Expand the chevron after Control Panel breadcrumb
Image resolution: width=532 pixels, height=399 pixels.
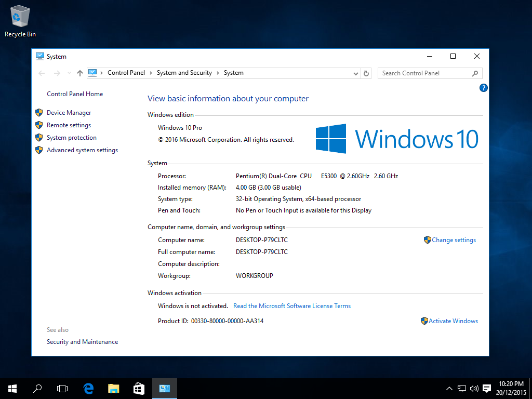pos(151,73)
